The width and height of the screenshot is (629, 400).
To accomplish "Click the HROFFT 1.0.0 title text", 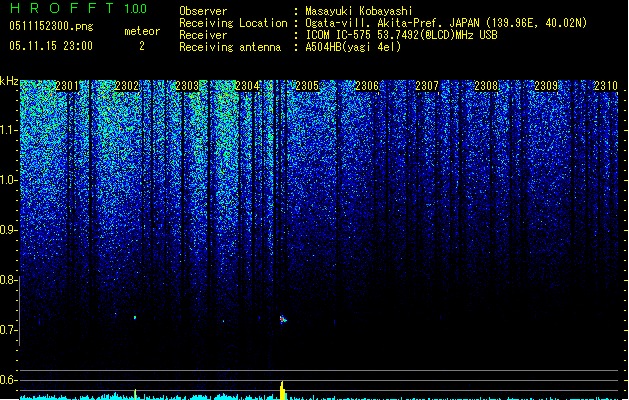I will pos(78,8).
